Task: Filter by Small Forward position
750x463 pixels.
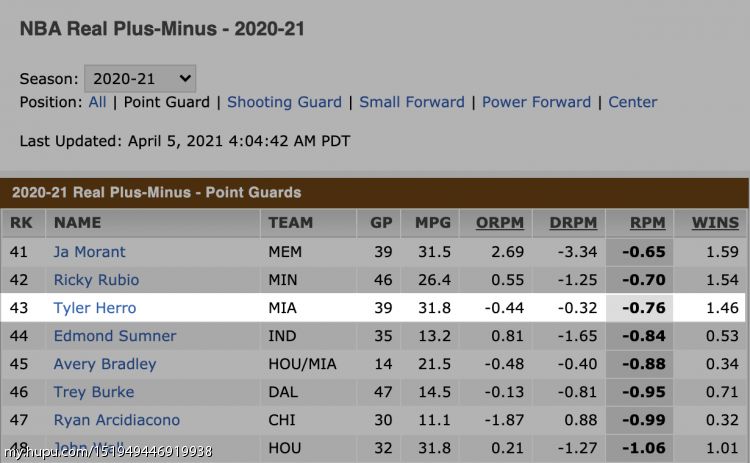Action: (x=412, y=102)
